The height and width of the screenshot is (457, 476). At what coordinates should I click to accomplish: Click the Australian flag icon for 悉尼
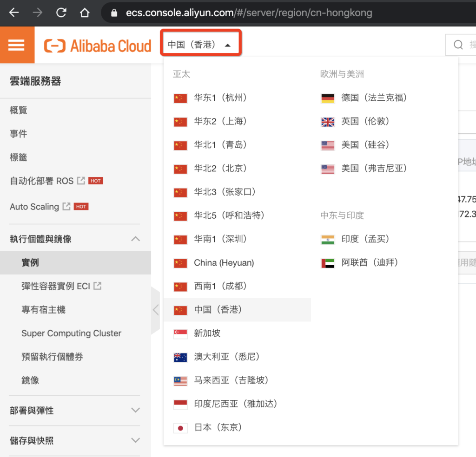pos(180,357)
